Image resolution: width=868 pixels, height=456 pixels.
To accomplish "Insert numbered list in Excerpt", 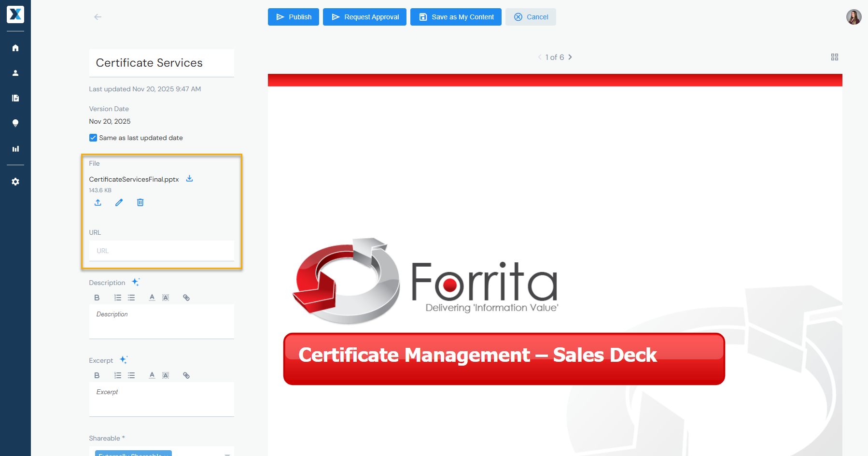I will click(x=118, y=375).
